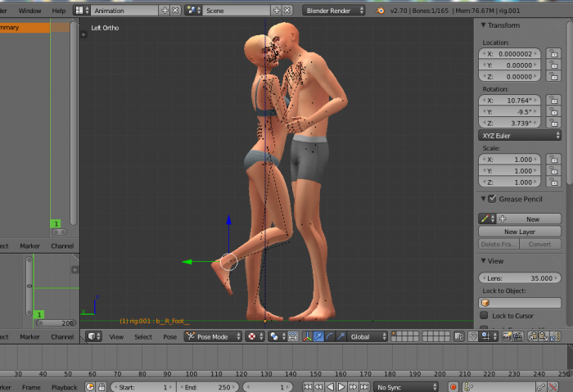The height and width of the screenshot is (392, 573).
Task: Lock the X location property
Action: (x=553, y=53)
